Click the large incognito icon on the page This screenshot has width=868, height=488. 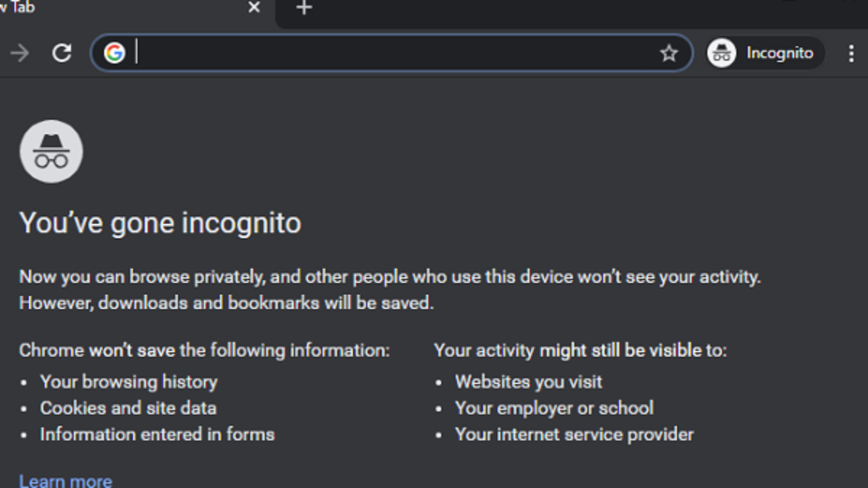pyautogui.click(x=51, y=152)
